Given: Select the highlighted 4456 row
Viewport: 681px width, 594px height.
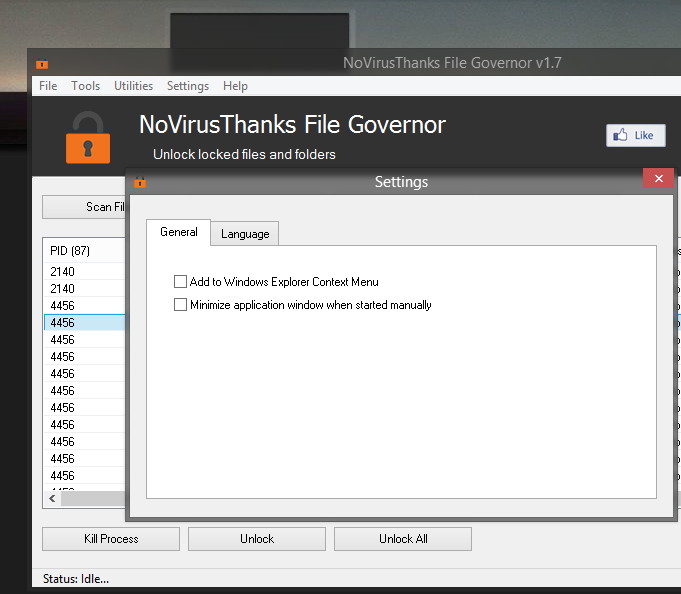Looking at the screenshot, I should pos(84,323).
